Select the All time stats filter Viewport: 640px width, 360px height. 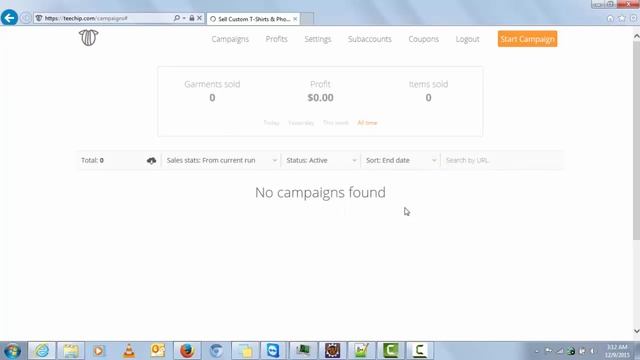point(367,123)
